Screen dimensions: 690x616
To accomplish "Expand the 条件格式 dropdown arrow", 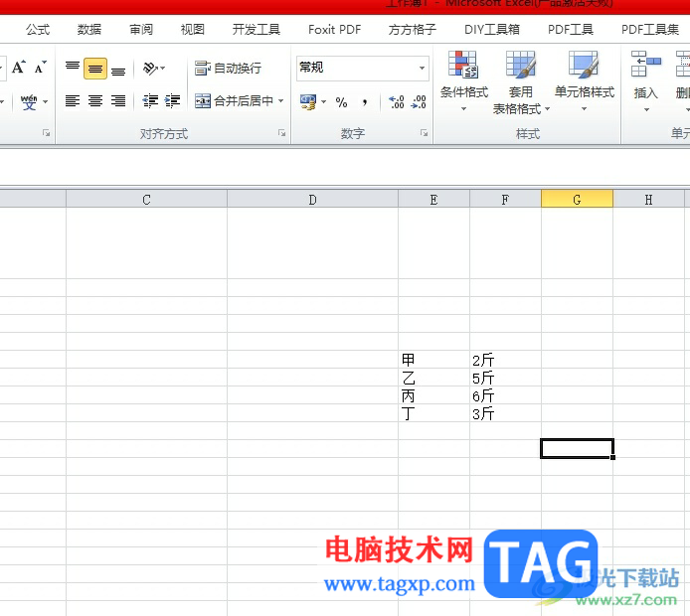I will point(464,108).
